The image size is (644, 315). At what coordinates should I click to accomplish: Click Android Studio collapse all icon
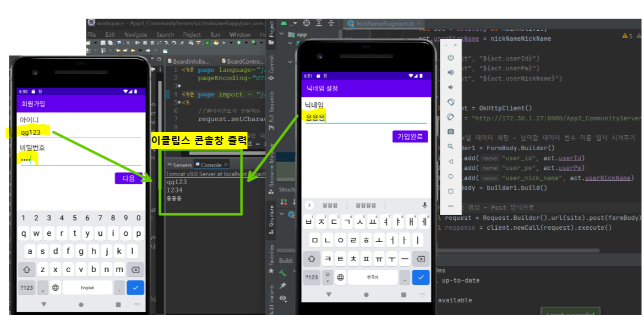tap(330, 23)
